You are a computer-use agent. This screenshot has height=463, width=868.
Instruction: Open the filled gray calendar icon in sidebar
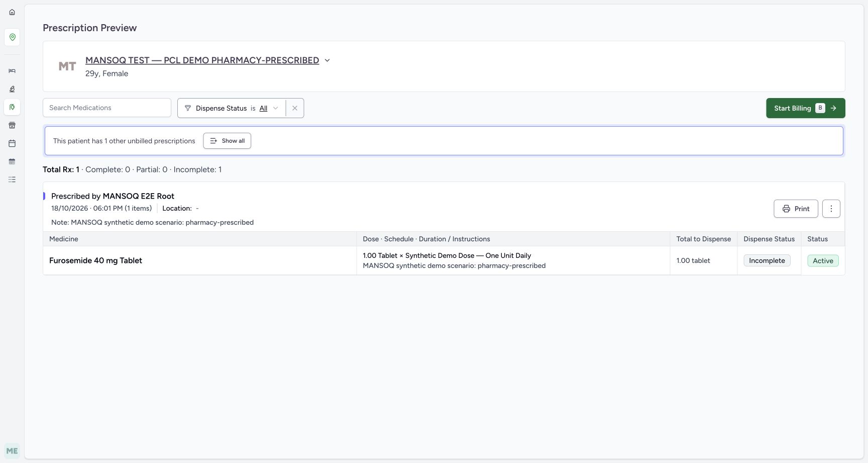(12, 161)
